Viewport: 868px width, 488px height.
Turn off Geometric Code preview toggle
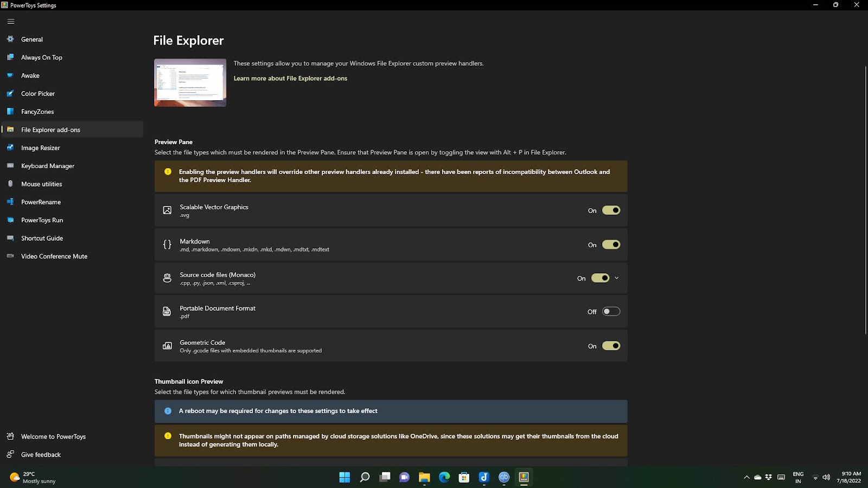click(x=611, y=346)
